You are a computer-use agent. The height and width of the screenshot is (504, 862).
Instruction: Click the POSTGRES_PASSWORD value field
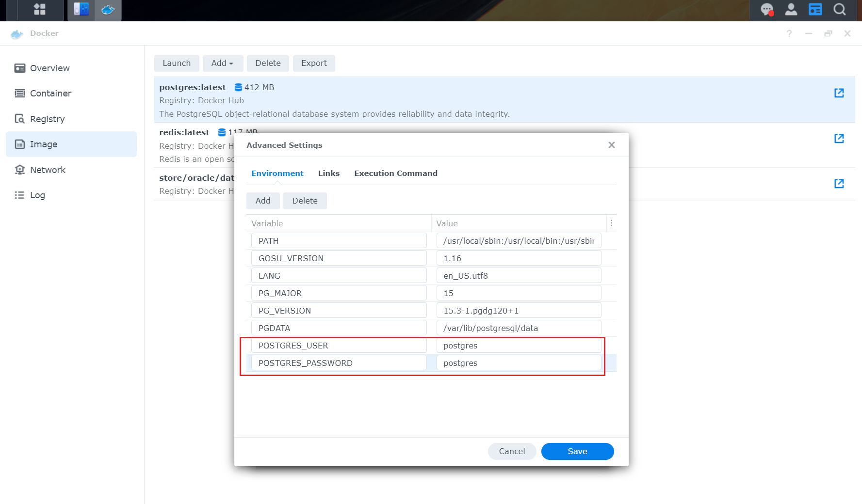[x=519, y=362]
